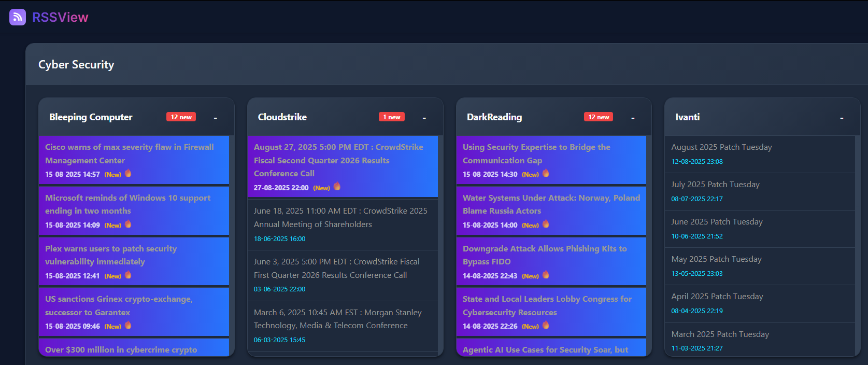
Task: Click flame icon on Plex warns article
Action: point(128,275)
